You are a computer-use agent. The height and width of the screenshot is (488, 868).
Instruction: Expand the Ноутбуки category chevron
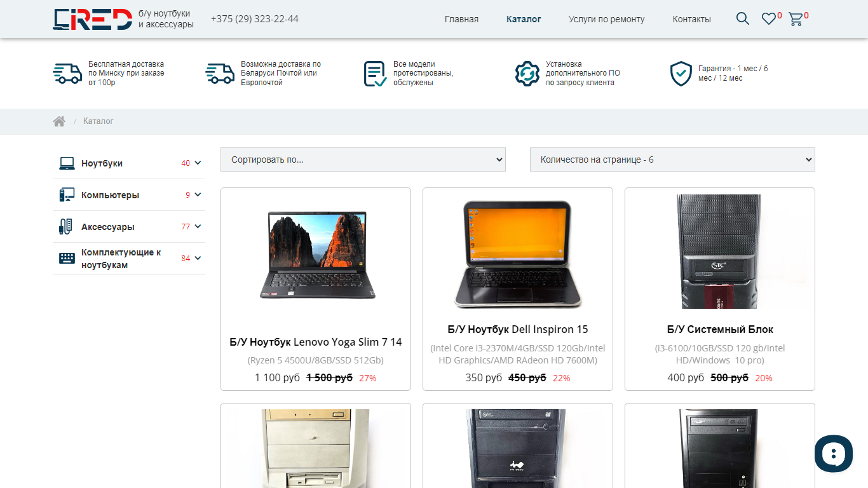coord(198,163)
